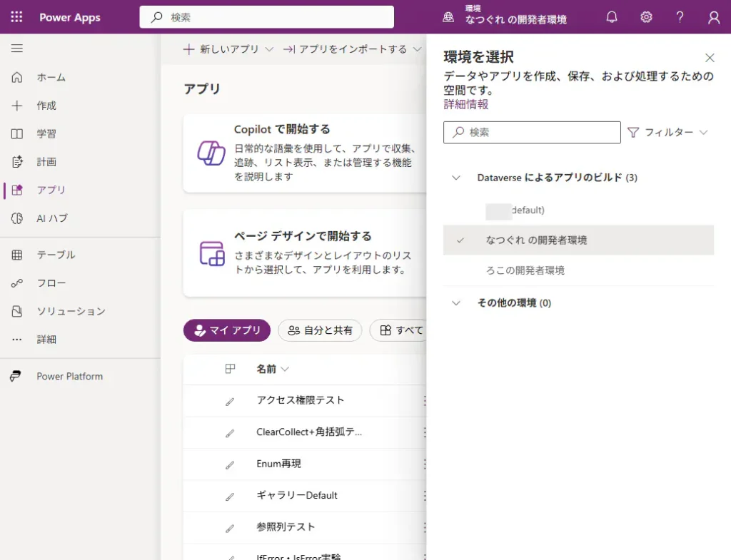This screenshot has height=560, width=731.
Task: Click the edit pencil for ギャラリーDefault
Action: pyautogui.click(x=230, y=497)
